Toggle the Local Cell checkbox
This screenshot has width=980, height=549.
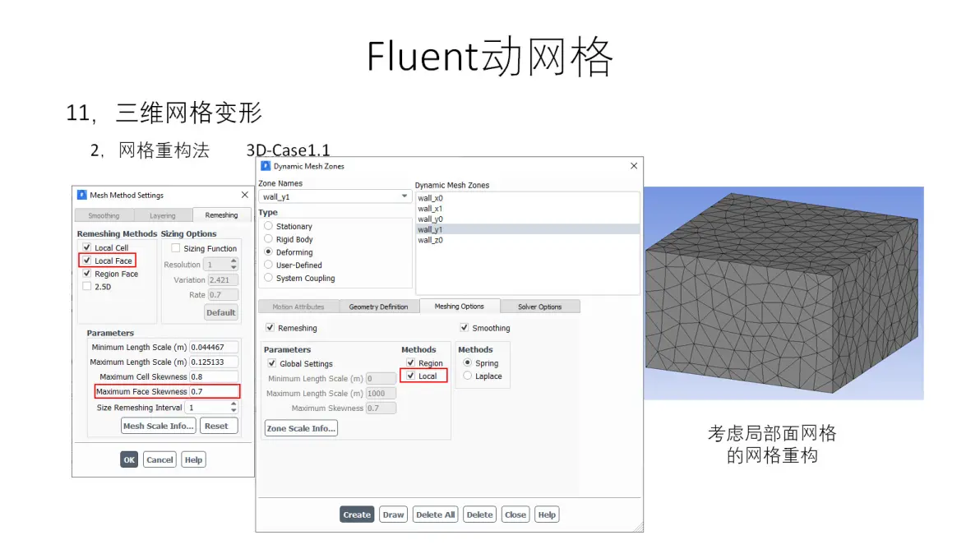point(87,247)
